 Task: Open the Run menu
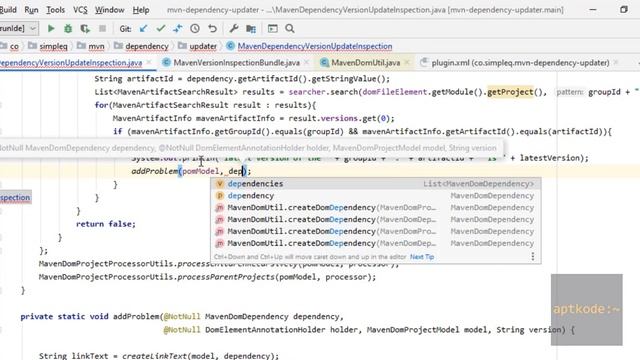[31, 10]
